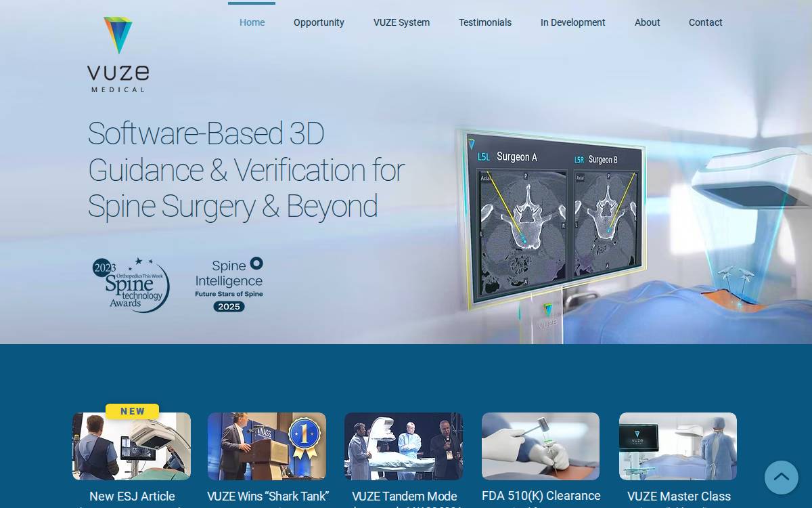Screen dimensions: 812x508
Task: Click the 2023 Spine Technology Awards badge
Action: click(x=131, y=284)
